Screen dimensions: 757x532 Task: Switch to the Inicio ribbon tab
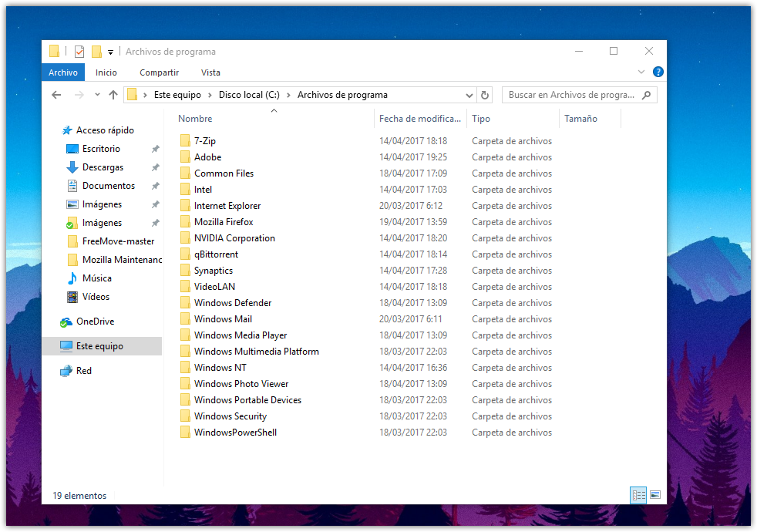106,72
